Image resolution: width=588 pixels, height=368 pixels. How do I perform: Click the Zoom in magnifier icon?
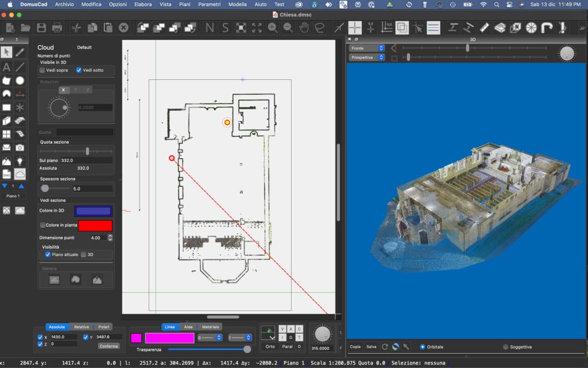click(272, 28)
